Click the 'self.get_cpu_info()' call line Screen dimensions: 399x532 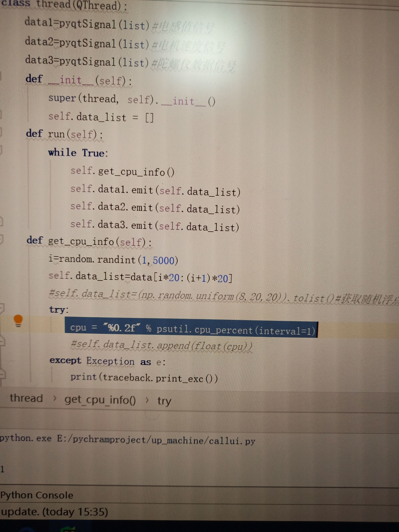point(122,172)
